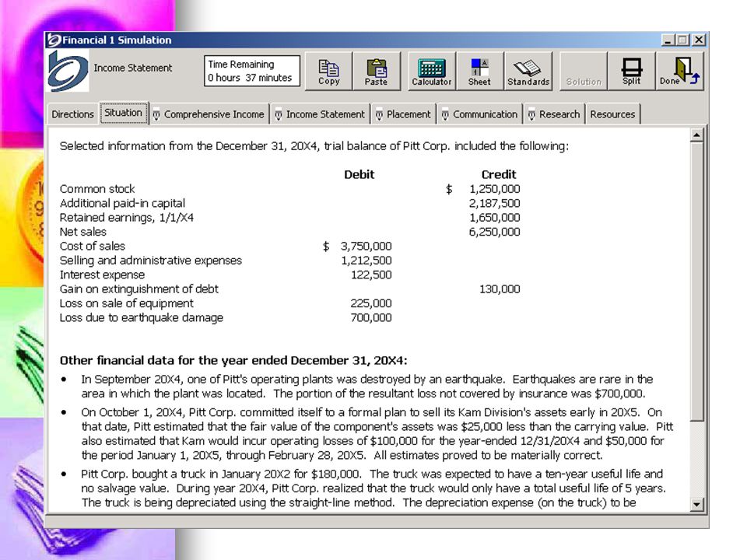Open the Income Statement tab
The image size is (747, 560).
pyautogui.click(x=320, y=114)
